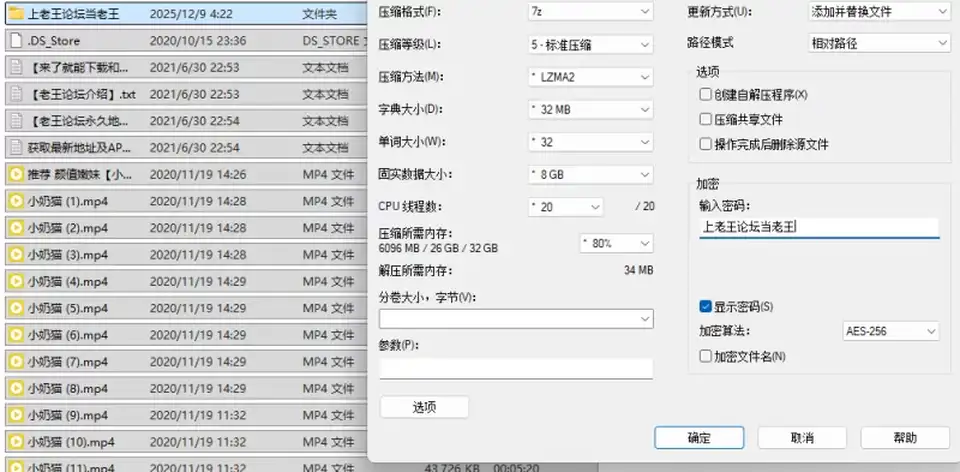960x472 pixels.
Task: Select the 小奶猫 (10).mp4 file name
Action: (71, 441)
